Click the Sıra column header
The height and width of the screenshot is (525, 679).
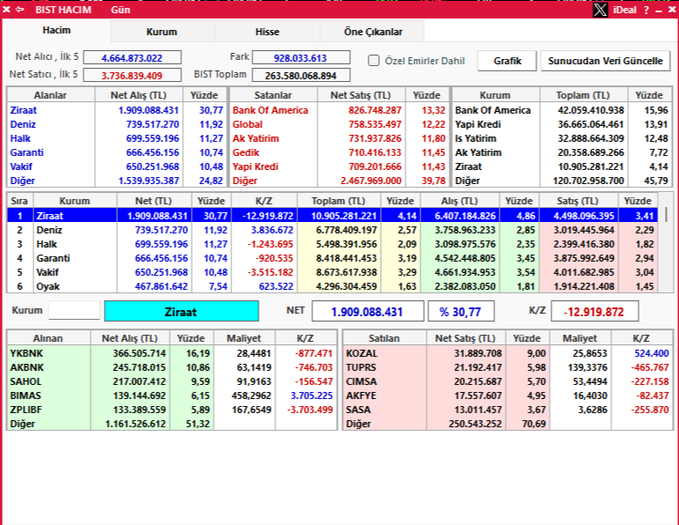19,201
